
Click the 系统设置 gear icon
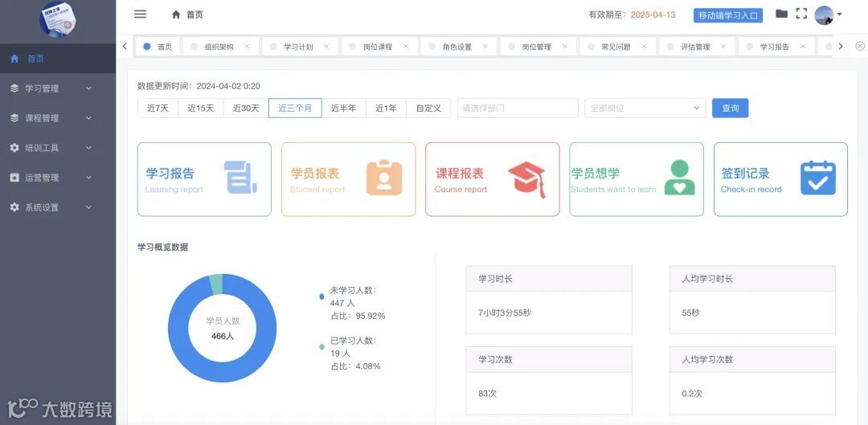tap(14, 208)
